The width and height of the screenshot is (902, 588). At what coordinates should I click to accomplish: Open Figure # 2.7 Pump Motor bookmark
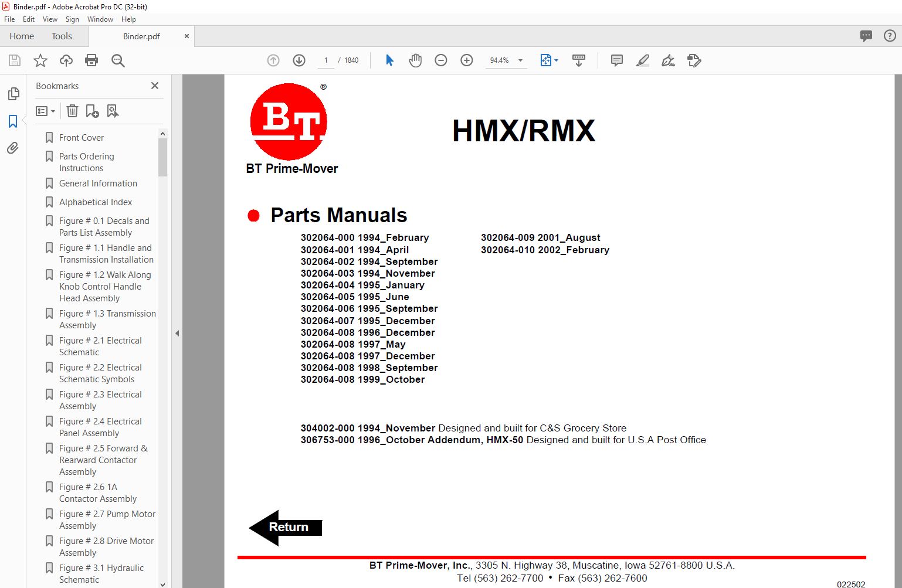tap(107, 520)
